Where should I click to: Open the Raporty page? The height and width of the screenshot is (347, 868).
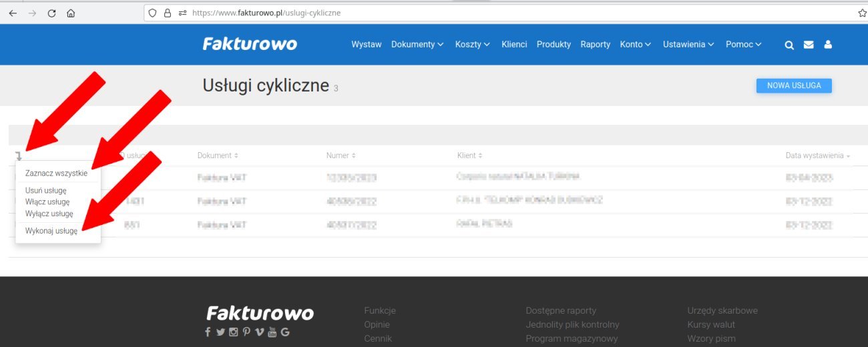596,44
